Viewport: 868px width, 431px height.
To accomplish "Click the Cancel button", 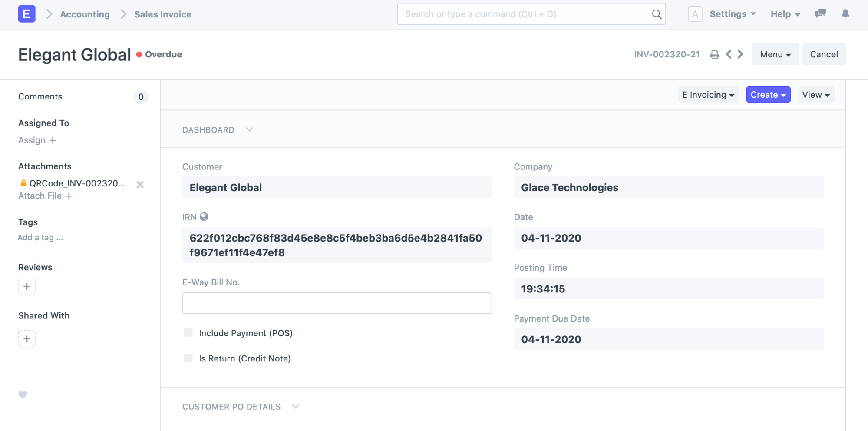I will (x=824, y=54).
